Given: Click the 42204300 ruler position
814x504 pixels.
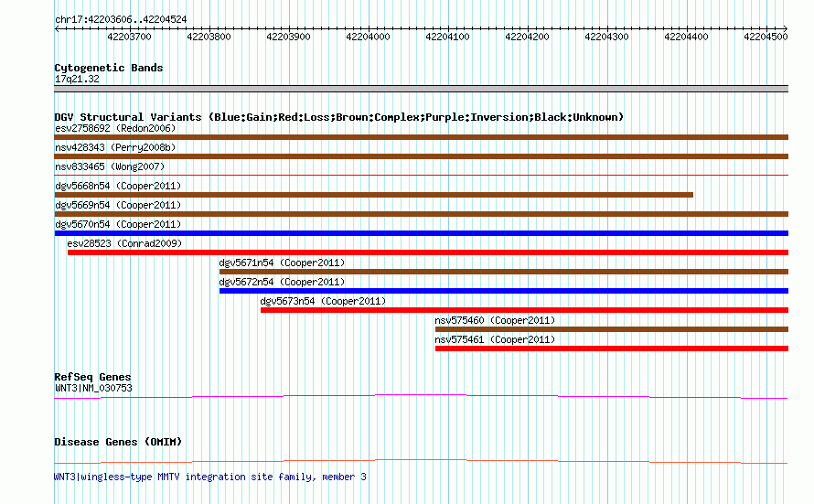Looking at the screenshot, I should tap(606, 37).
